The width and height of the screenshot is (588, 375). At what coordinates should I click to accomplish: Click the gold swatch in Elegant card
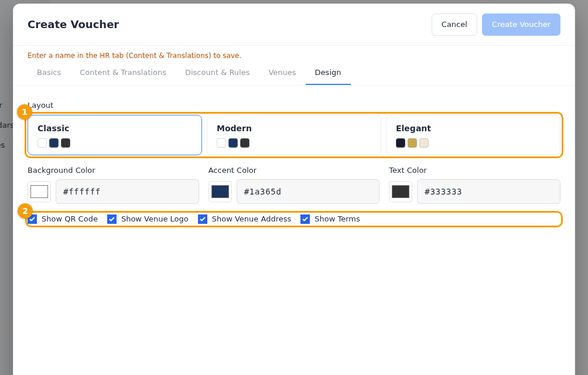click(x=412, y=143)
